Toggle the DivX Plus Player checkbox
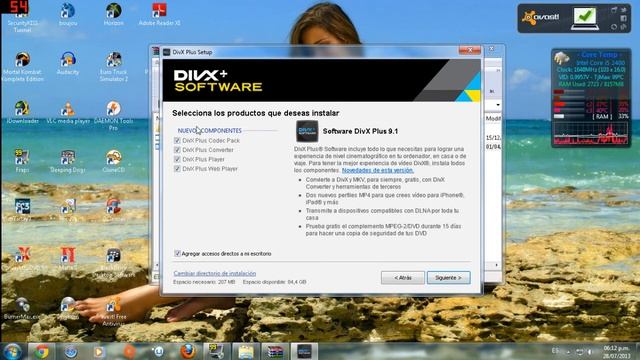Screen dimensions: 640x360 click(177, 159)
